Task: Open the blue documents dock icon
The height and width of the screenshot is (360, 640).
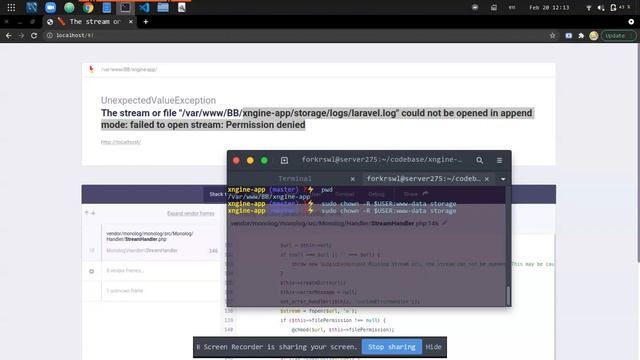Action: tap(107, 7)
